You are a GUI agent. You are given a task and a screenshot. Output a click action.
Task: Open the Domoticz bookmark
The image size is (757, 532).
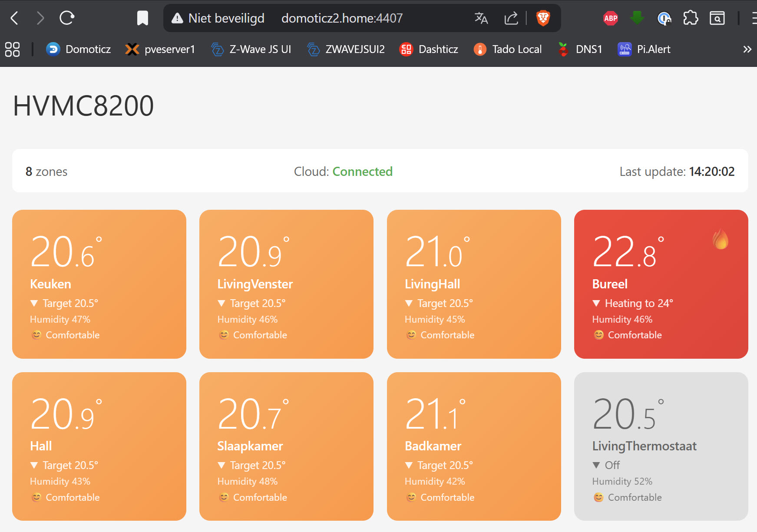pyautogui.click(x=79, y=50)
